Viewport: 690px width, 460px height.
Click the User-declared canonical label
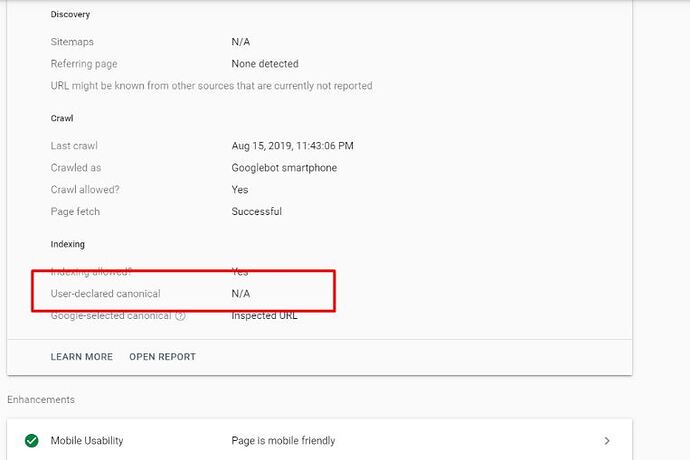105,294
